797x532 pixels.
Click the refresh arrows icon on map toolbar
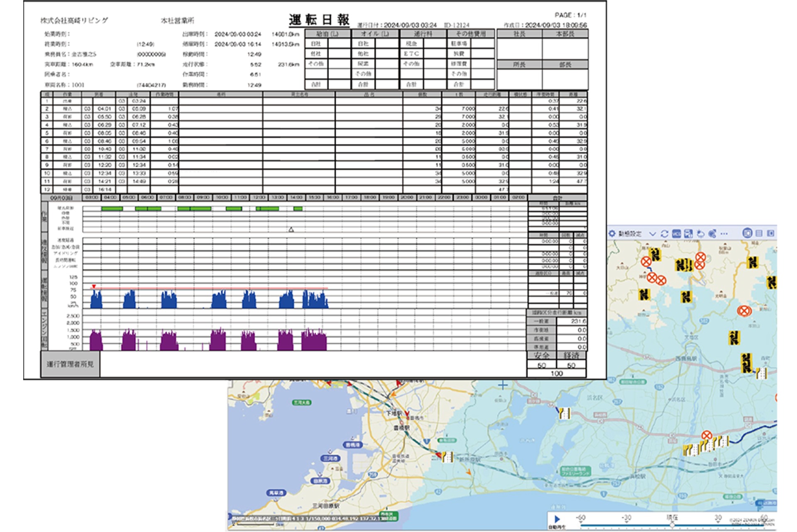664,234
